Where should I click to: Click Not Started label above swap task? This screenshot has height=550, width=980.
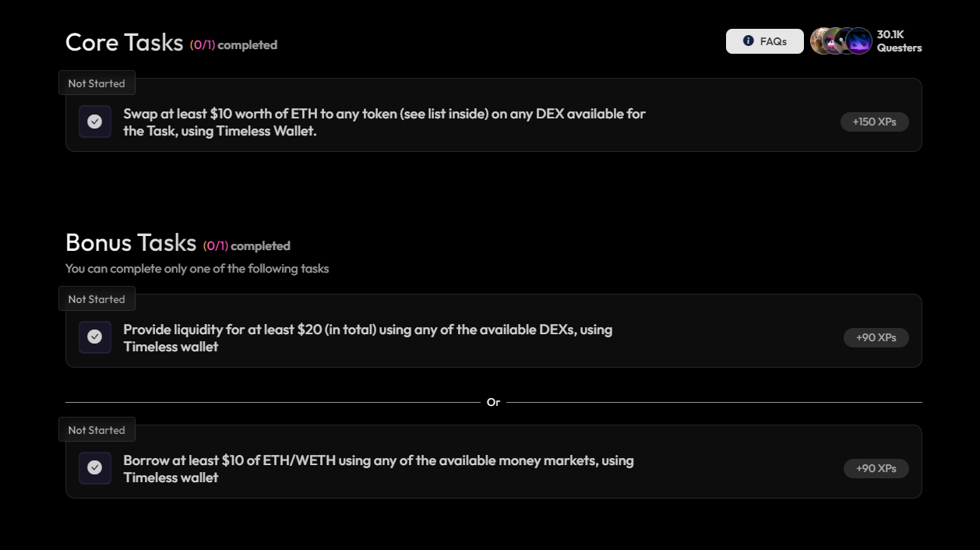tap(97, 83)
